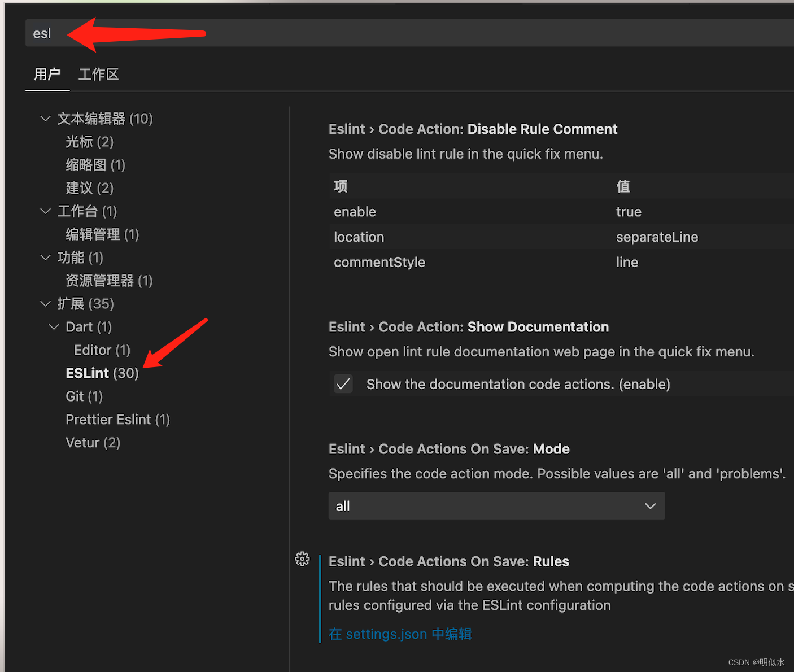Click the 在 settings.json 中编辑 link
This screenshot has width=794, height=672.
pyautogui.click(x=400, y=634)
